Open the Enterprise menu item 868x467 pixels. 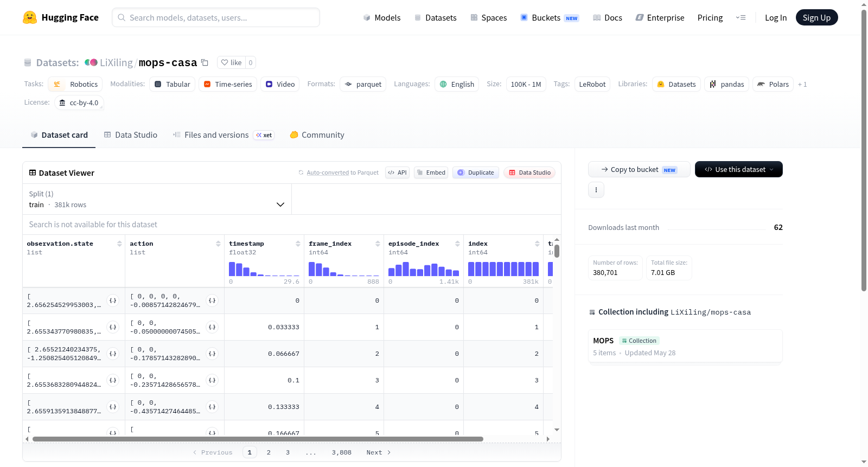pos(660,17)
